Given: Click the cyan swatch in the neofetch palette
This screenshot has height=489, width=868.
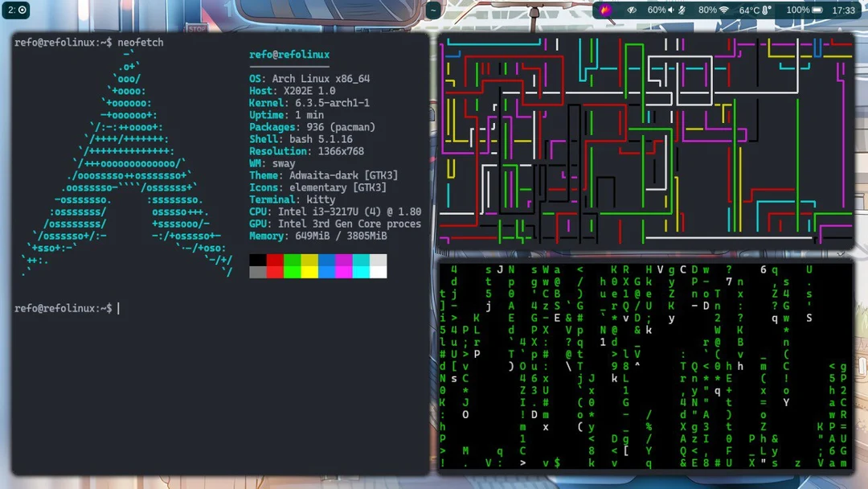Looking at the screenshot, I should tap(361, 260).
